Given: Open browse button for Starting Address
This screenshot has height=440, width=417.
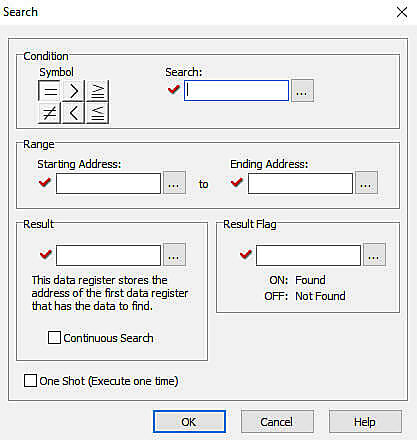Looking at the screenshot, I should (174, 183).
